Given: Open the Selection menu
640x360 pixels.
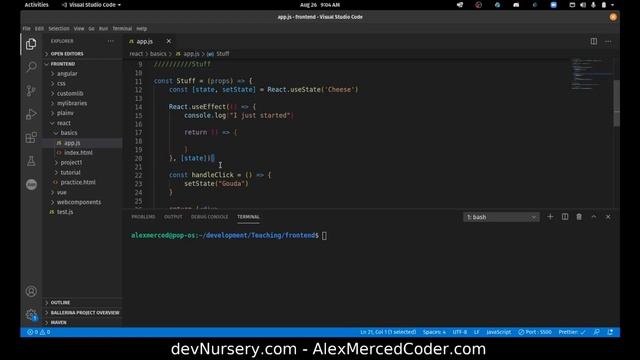Looking at the screenshot, I should 59,29.
